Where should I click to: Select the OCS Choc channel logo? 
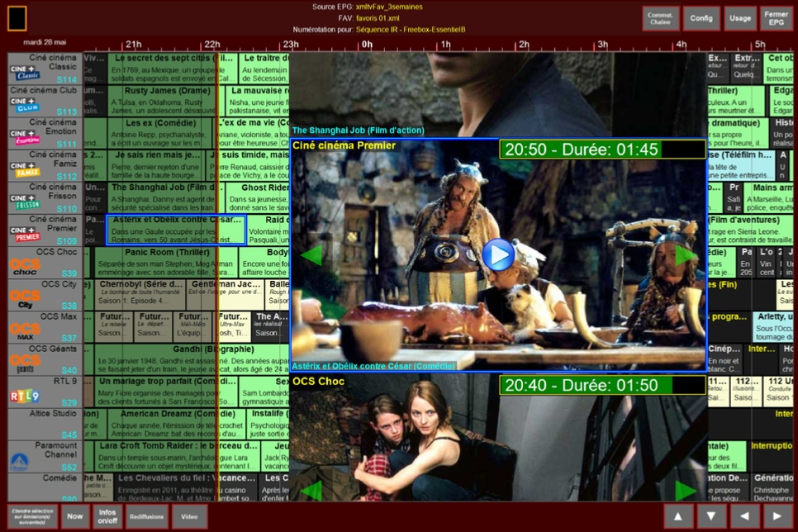tap(25, 266)
